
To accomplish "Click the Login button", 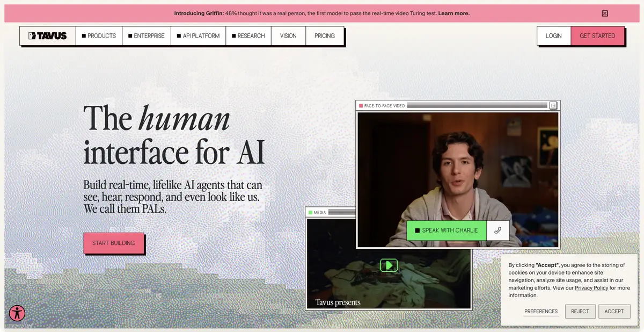I will point(554,36).
